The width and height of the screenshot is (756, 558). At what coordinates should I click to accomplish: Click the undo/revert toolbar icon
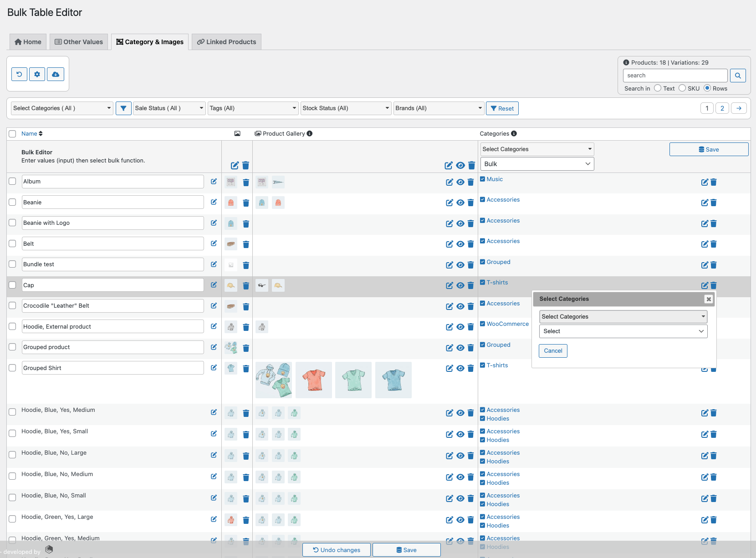[19, 74]
